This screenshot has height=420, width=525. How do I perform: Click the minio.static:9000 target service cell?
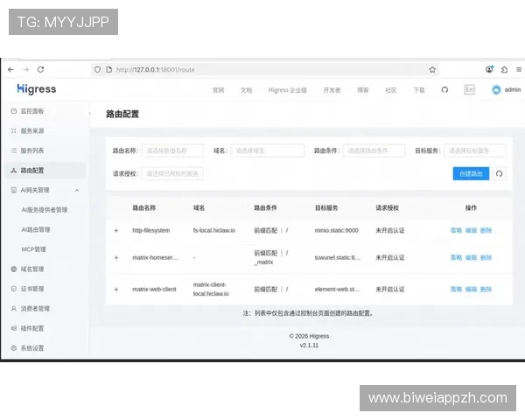pyautogui.click(x=337, y=230)
